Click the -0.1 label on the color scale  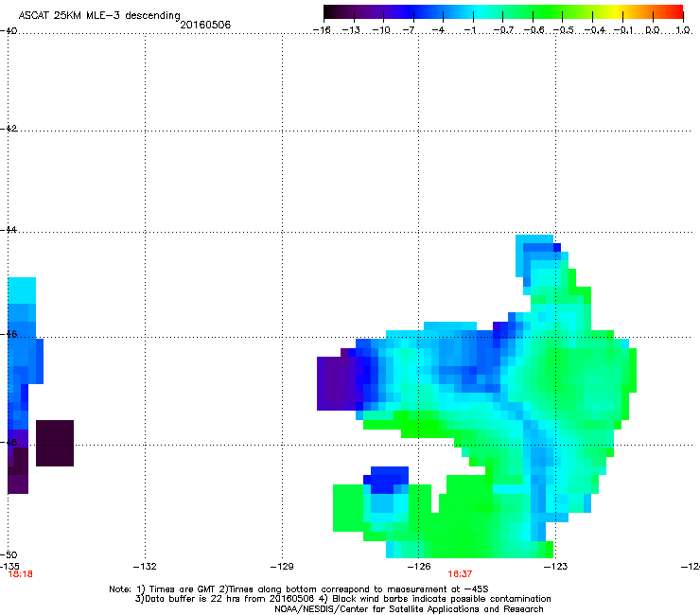click(623, 30)
